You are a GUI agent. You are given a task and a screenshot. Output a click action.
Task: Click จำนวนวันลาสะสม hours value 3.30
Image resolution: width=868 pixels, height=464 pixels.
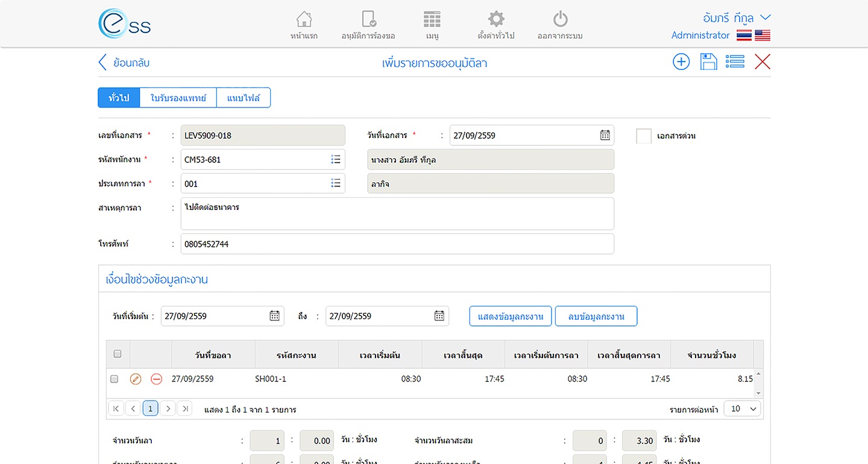pos(640,440)
